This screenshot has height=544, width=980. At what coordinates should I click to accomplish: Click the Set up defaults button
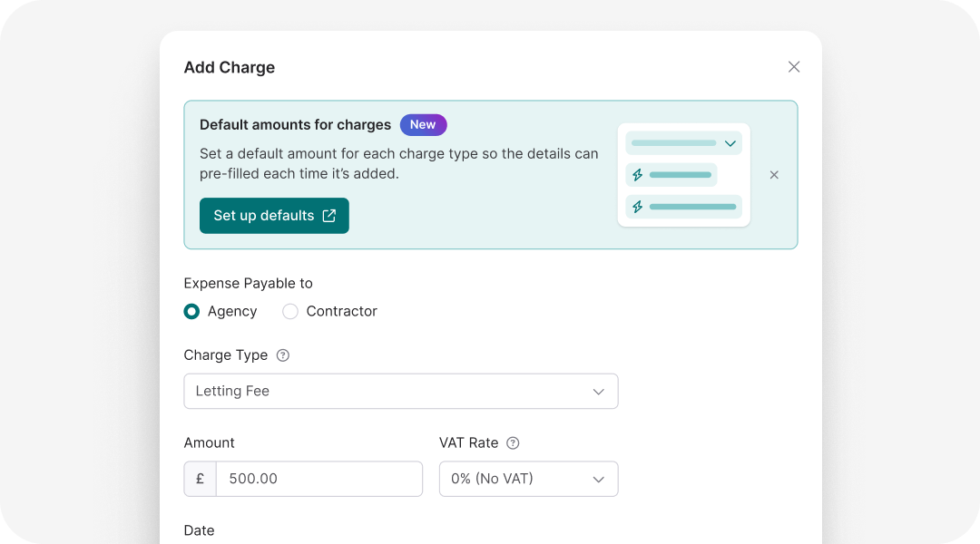pyautogui.click(x=274, y=216)
